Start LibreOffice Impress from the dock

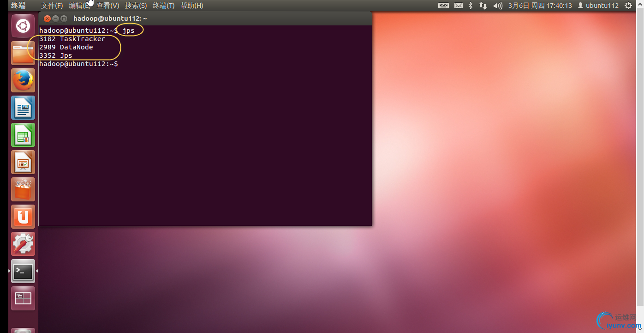pyautogui.click(x=23, y=162)
